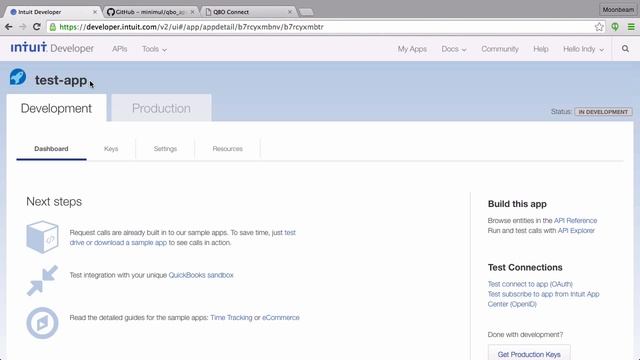Click the Intuit Developer logo

point(52,48)
